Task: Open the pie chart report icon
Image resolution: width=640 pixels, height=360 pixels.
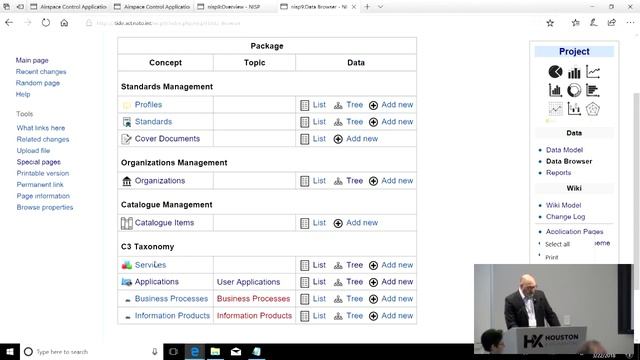Action: click(x=555, y=72)
